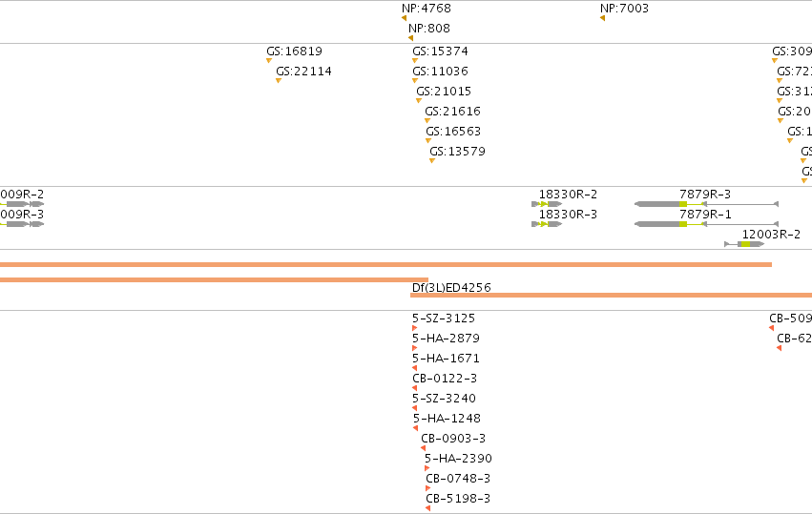This screenshot has height=514, width=812.
Task: Click the CB-0903-3 red triangle marker
Action: point(423,448)
